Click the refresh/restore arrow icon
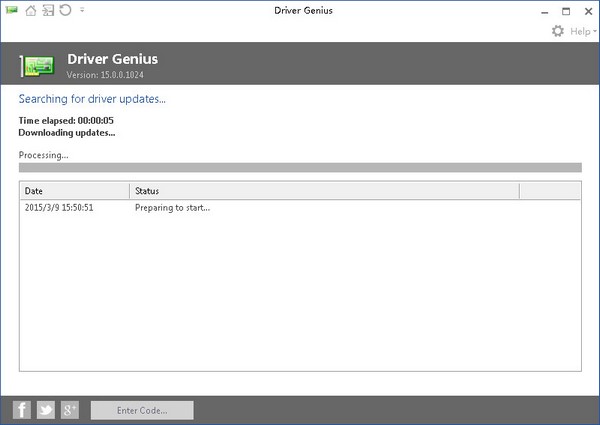 pos(65,10)
